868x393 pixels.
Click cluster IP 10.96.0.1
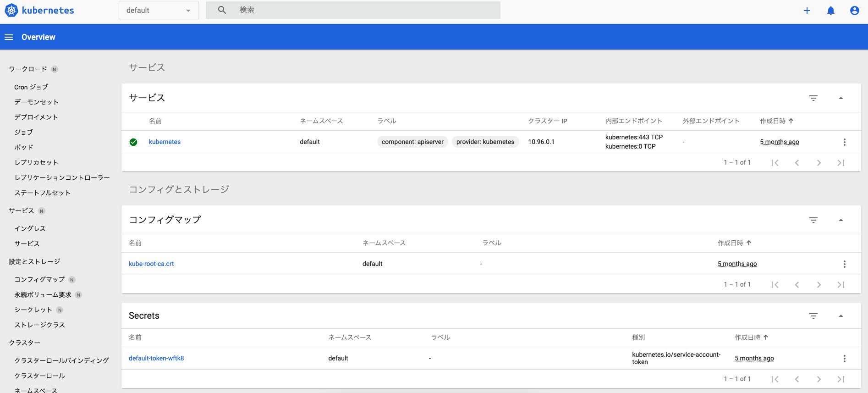541,142
